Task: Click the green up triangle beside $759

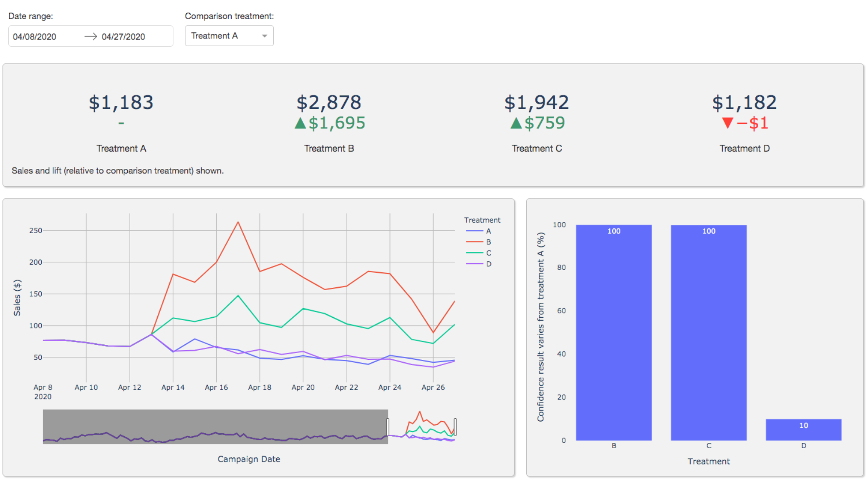Action: coord(516,123)
